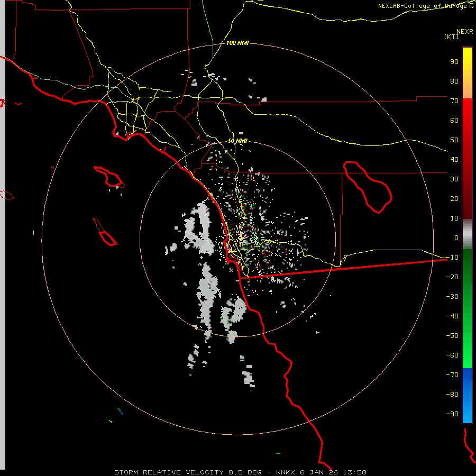Image resolution: width=476 pixels, height=476 pixels.
Task: Click the -60 value on the velocity scale
Action: tap(452, 355)
